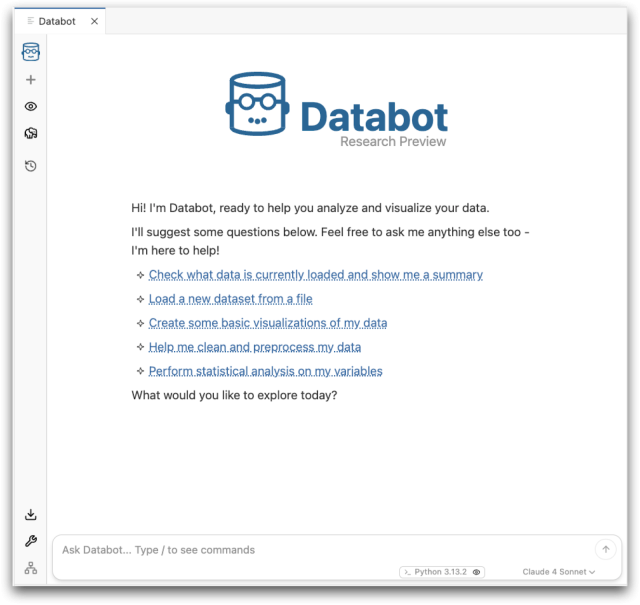Toggle eye icon beside Python 3.13.2
Screen dimensions: 640x605
tap(476, 572)
